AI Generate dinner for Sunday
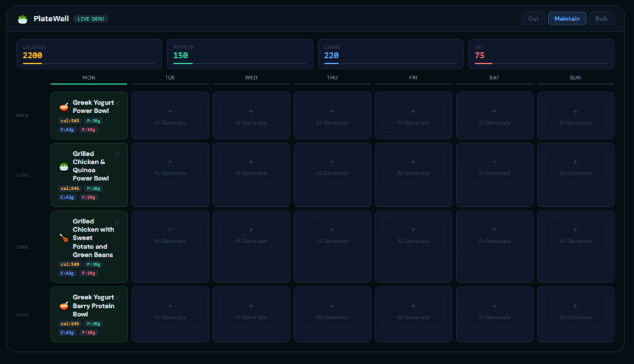This screenshot has height=364, width=634. coord(575,234)
